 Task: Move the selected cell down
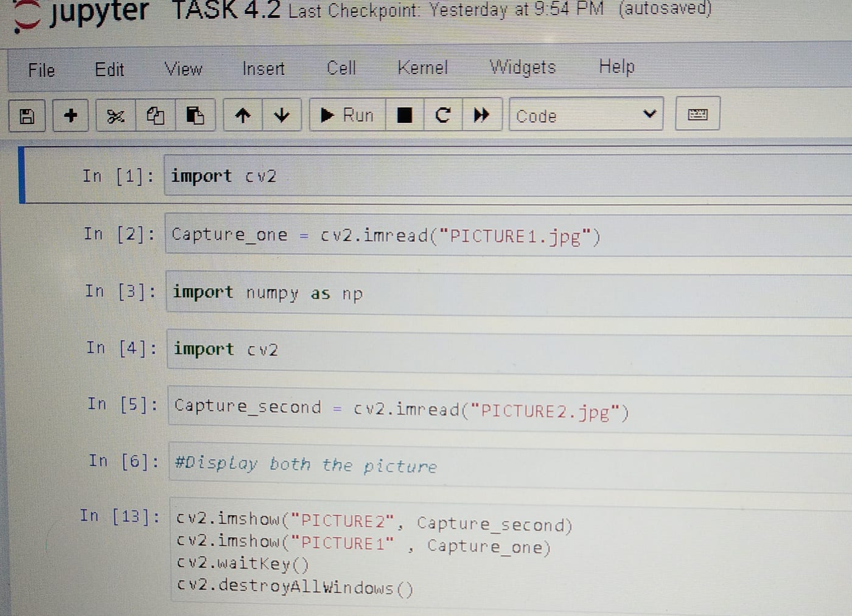click(x=281, y=115)
